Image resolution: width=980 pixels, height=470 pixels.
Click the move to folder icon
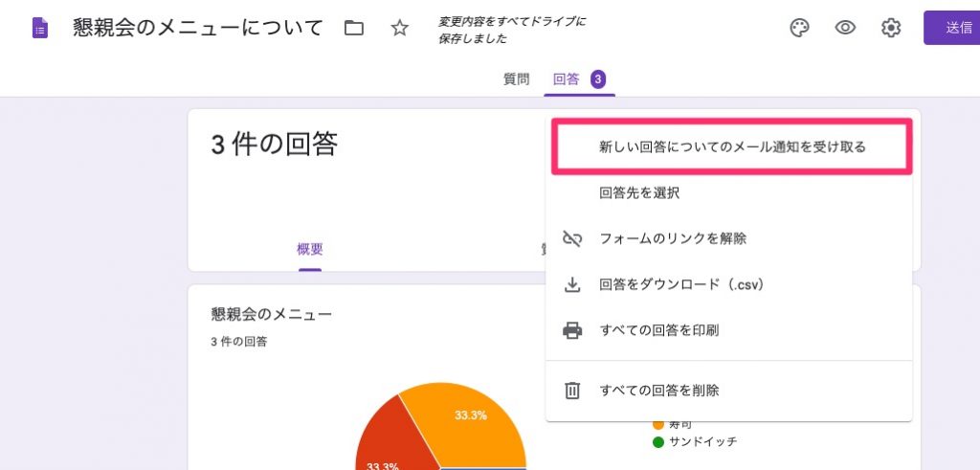[354, 28]
